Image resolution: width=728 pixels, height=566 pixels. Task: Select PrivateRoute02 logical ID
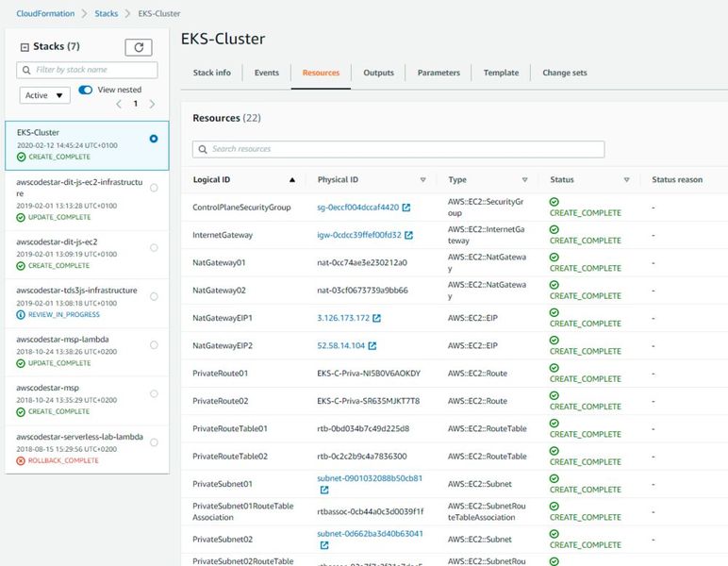[220, 402]
